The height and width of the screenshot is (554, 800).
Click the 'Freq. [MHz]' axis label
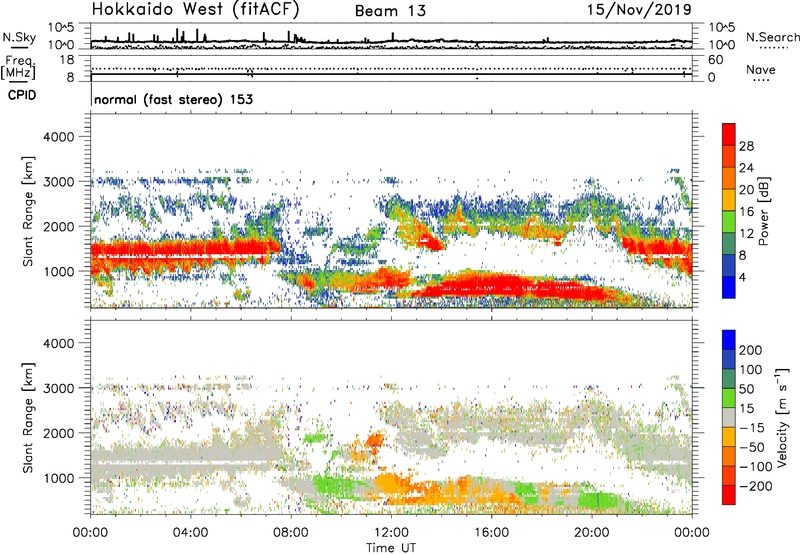click(x=18, y=67)
